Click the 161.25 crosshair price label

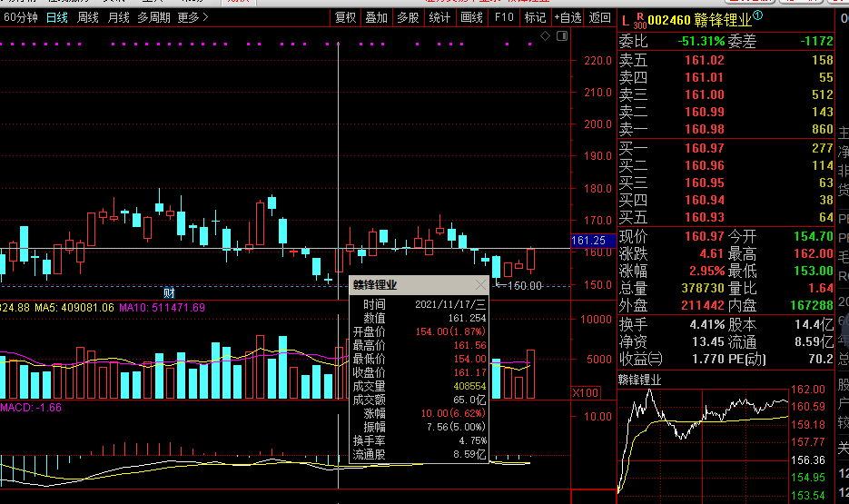coord(594,241)
